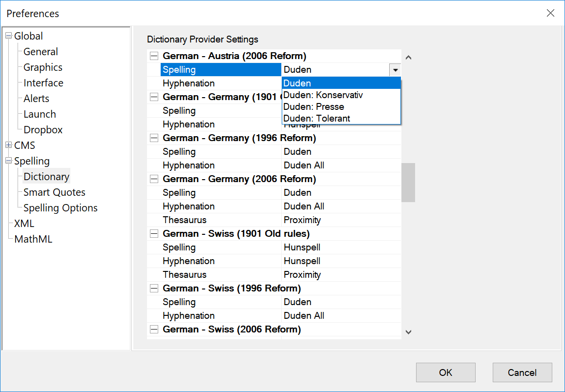Go to Smart Quotes settings

pos(54,192)
